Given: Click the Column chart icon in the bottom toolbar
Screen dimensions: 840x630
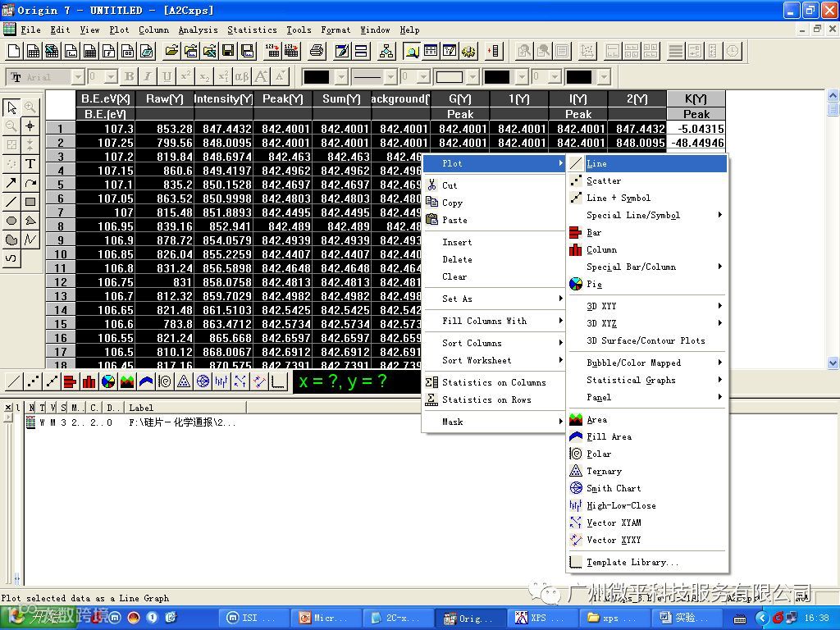Looking at the screenshot, I should (x=89, y=381).
